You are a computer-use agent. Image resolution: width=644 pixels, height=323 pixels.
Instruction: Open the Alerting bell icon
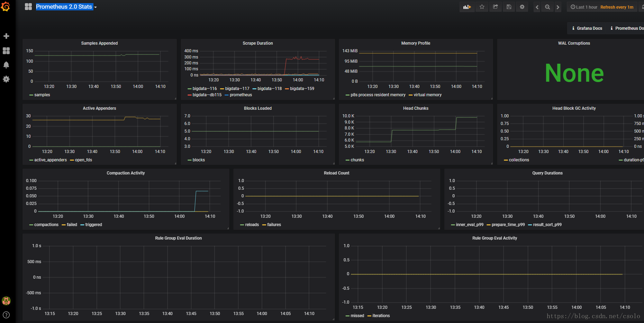click(6, 65)
